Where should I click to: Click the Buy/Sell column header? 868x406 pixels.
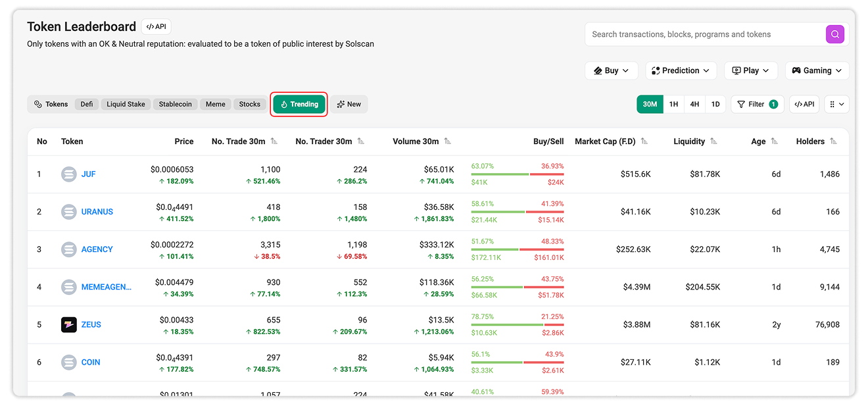pos(548,141)
